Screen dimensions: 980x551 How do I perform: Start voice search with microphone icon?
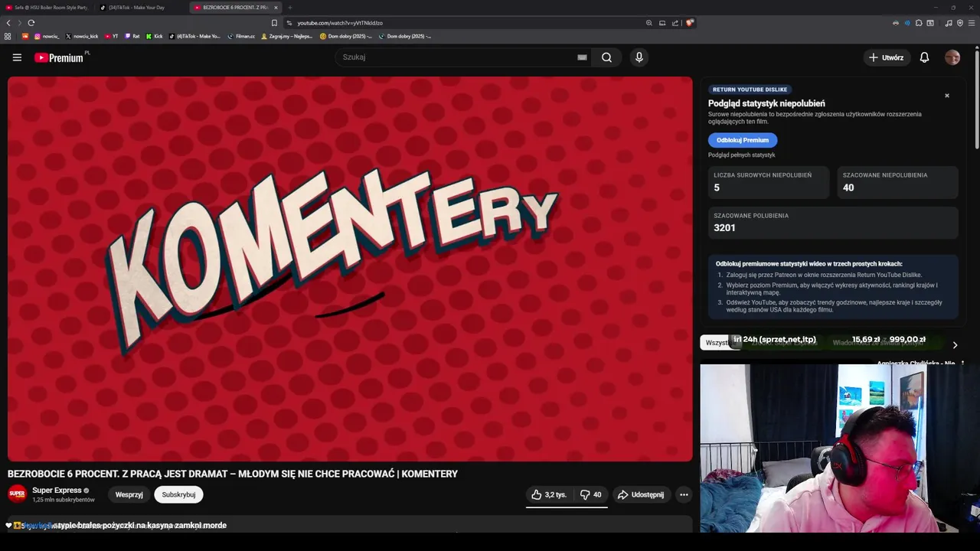click(639, 57)
